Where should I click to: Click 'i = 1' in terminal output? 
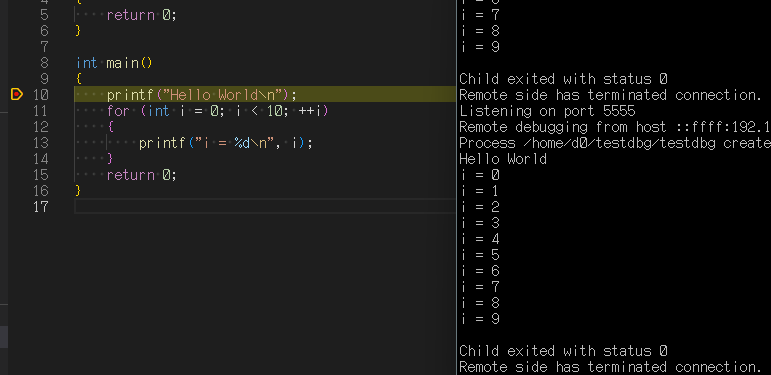[x=480, y=191]
